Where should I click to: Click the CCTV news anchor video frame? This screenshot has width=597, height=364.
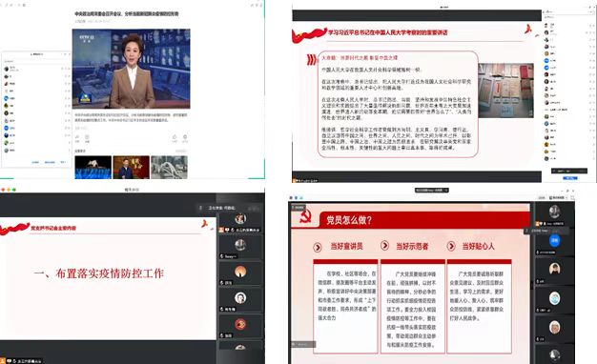click(132, 69)
